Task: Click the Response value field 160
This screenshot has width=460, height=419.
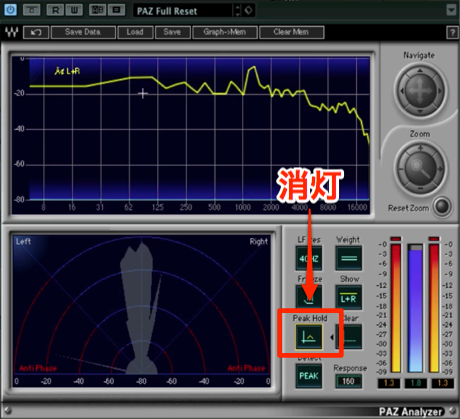Action: pos(348,381)
